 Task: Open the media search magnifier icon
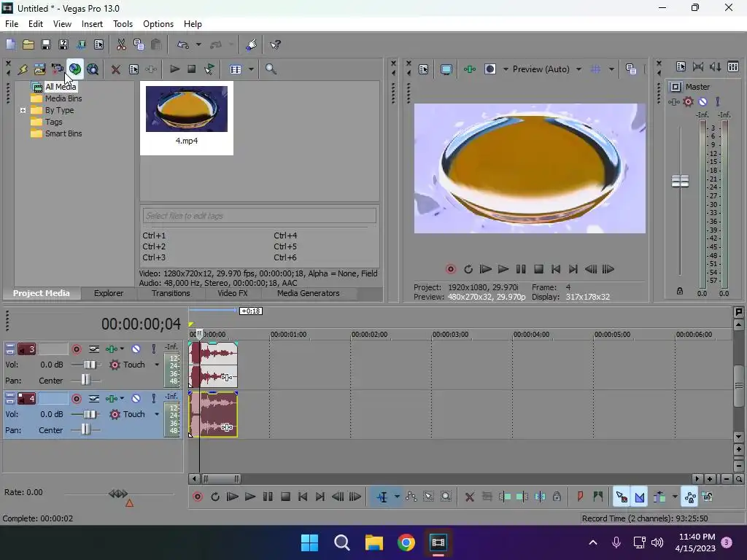tap(271, 69)
